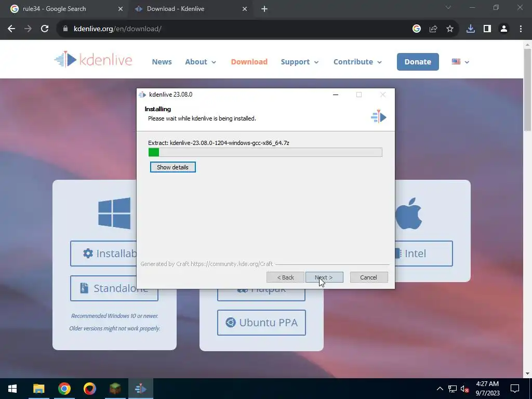Show hidden system tray icons
This screenshot has width=532, height=399.
(440, 389)
